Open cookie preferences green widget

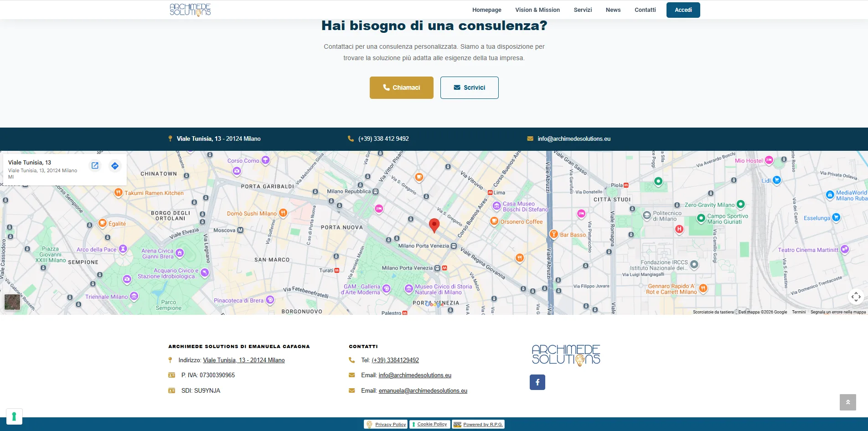click(14, 416)
